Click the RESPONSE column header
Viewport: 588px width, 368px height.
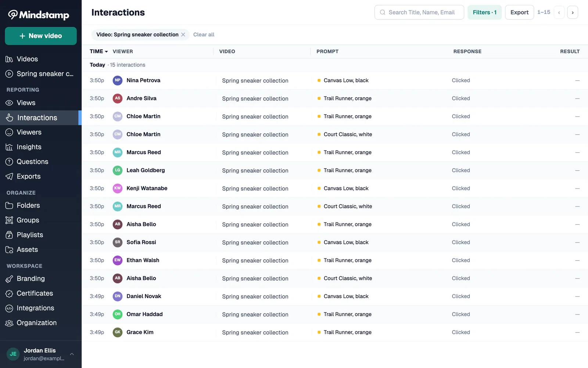(467, 52)
